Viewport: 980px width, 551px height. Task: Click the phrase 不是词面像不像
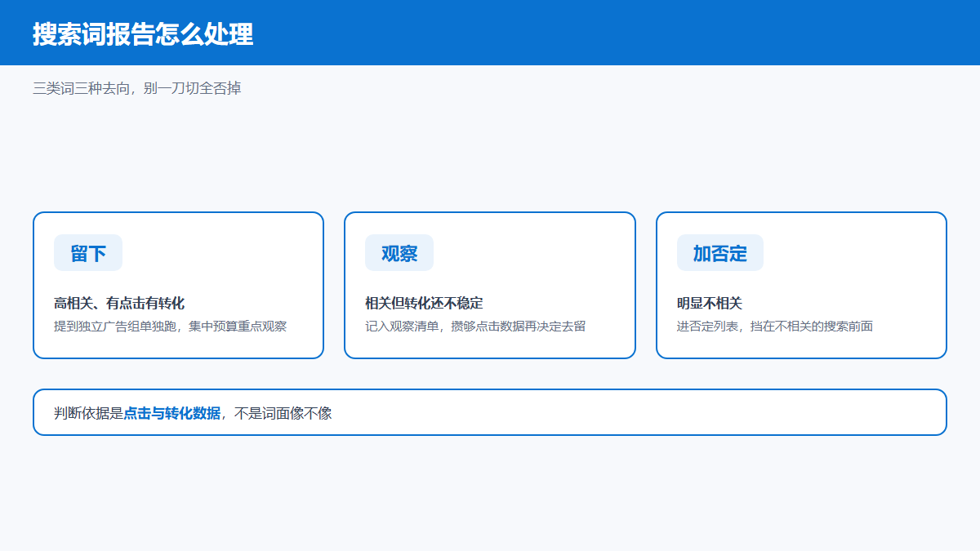283,413
